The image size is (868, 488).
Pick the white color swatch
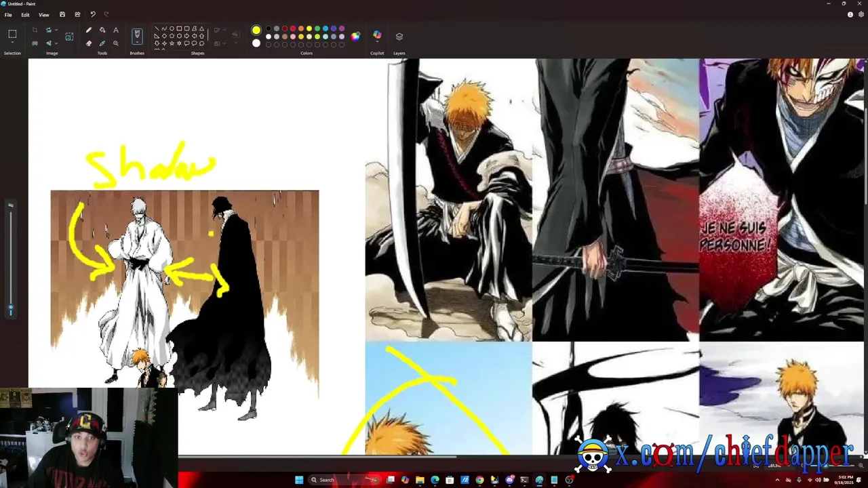click(x=269, y=37)
